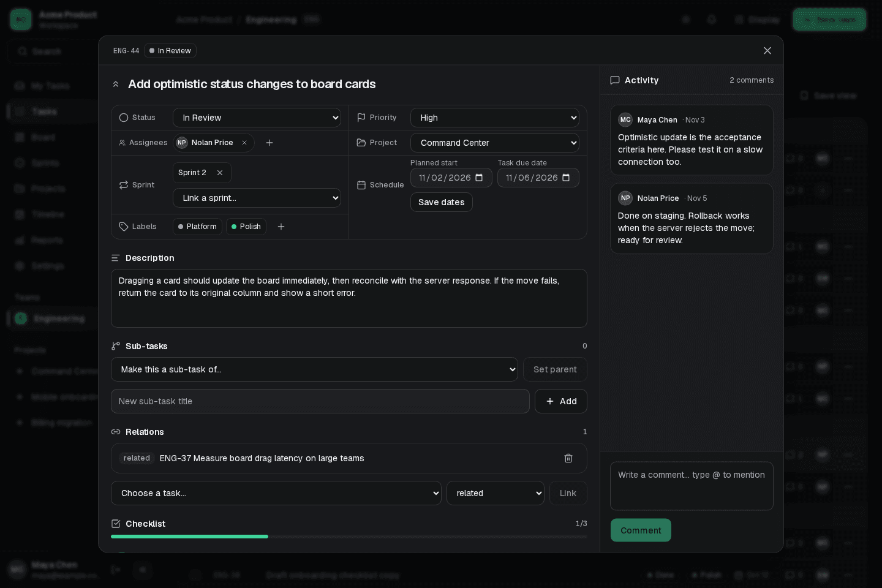Focus the New sub-task title input
Screen dimensions: 882x588
tap(320, 401)
